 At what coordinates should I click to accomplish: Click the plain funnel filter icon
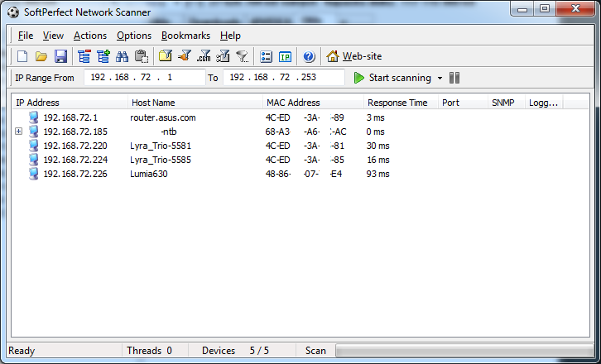coord(242,56)
